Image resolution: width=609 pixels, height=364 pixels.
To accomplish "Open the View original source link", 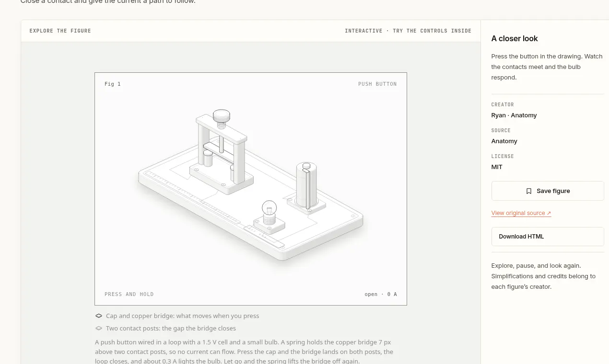I will click(x=521, y=213).
